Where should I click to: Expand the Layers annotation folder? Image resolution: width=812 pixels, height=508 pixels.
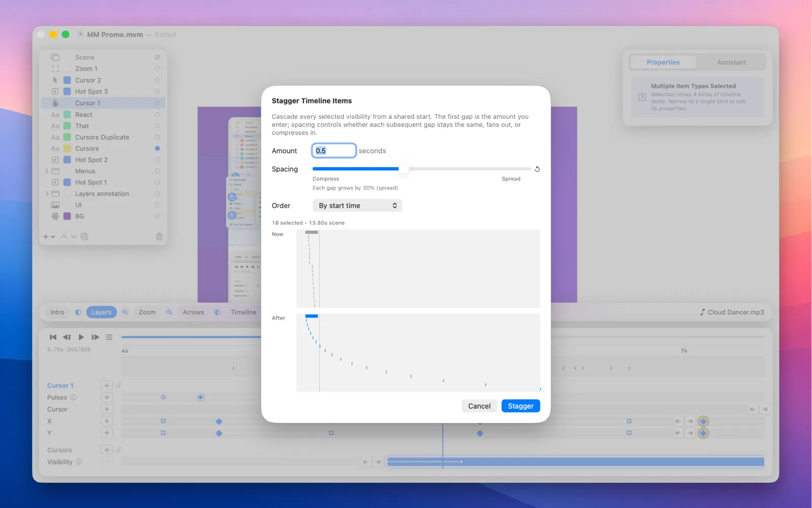coord(47,194)
